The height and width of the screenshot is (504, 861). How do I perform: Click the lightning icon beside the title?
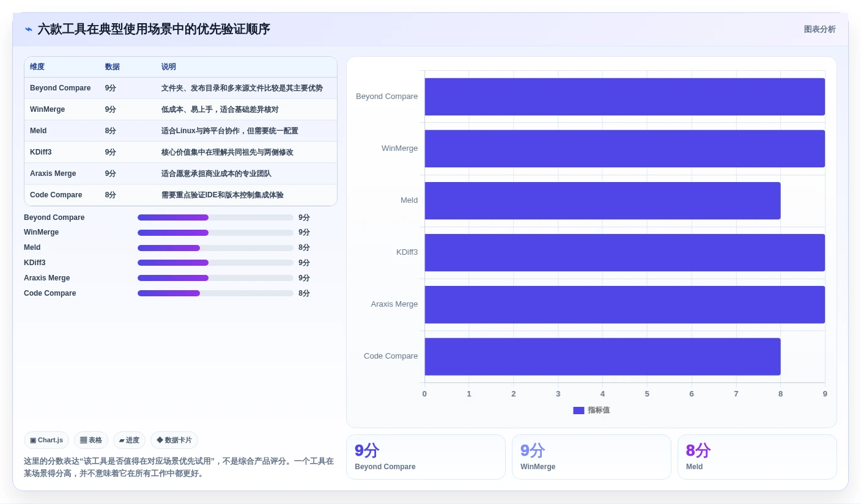(x=29, y=29)
